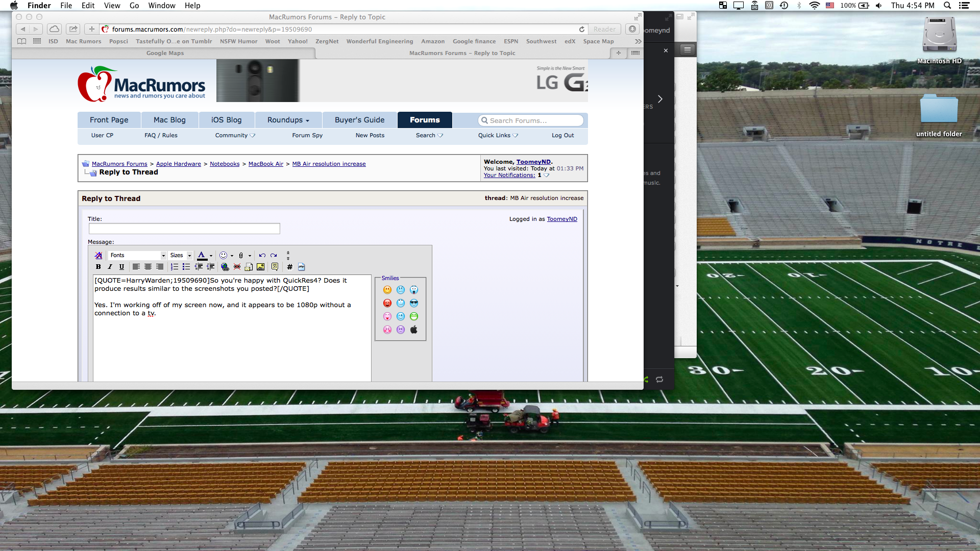980x551 pixels.
Task: Open the smilies dropdown arrow in toolbar
Action: (232, 256)
